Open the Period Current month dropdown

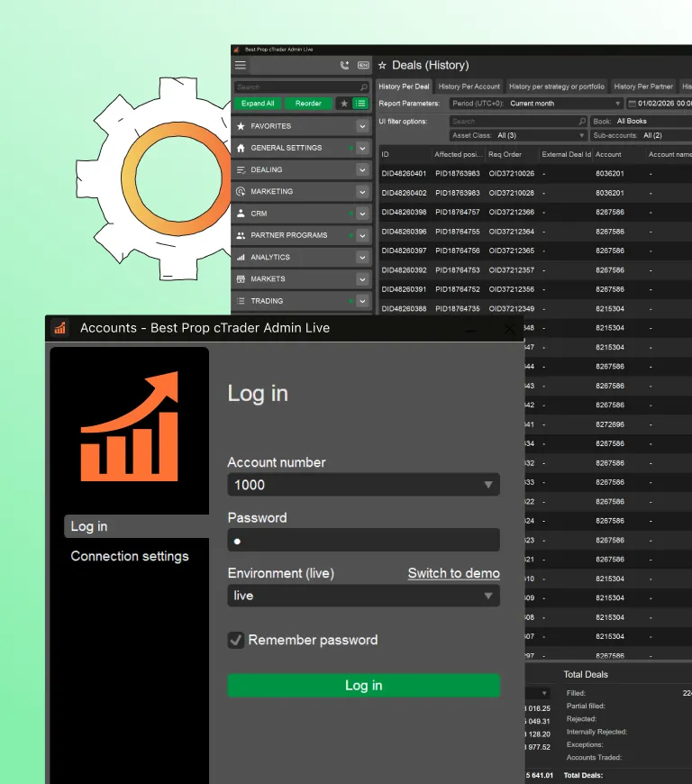pyautogui.click(x=536, y=104)
